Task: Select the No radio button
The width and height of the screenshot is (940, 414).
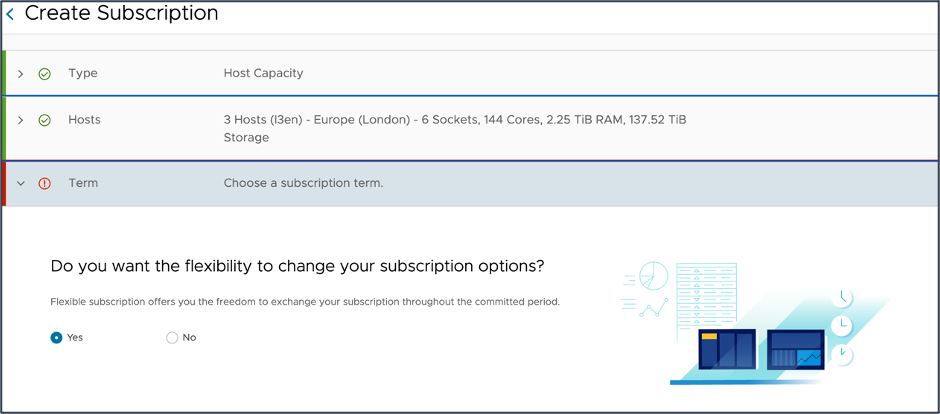Action: pos(172,338)
